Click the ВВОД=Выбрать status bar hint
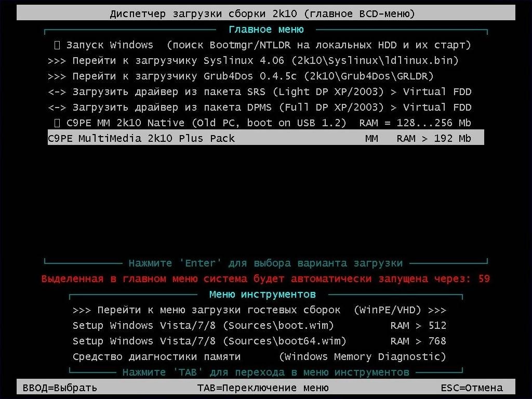The width and height of the screenshot is (532, 399). click(60, 388)
